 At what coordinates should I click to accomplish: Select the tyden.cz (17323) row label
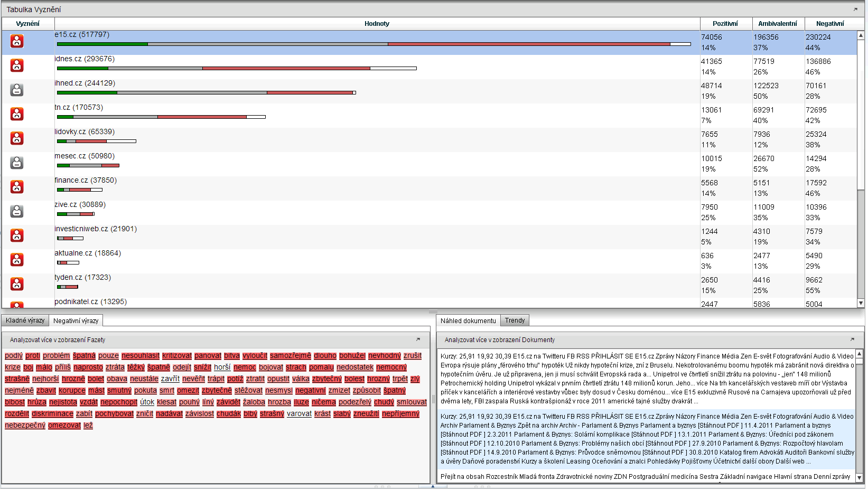tap(82, 278)
